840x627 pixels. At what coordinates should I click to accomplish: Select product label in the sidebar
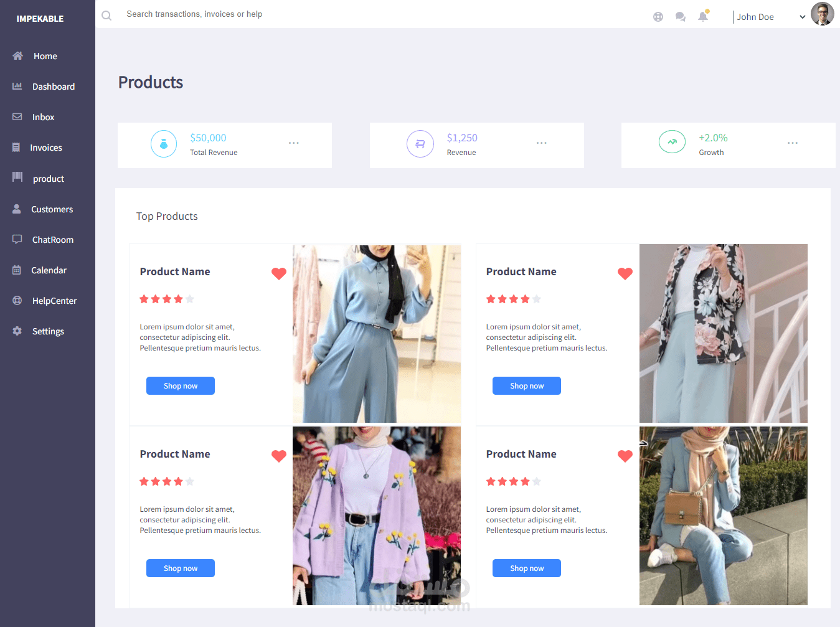click(x=49, y=179)
